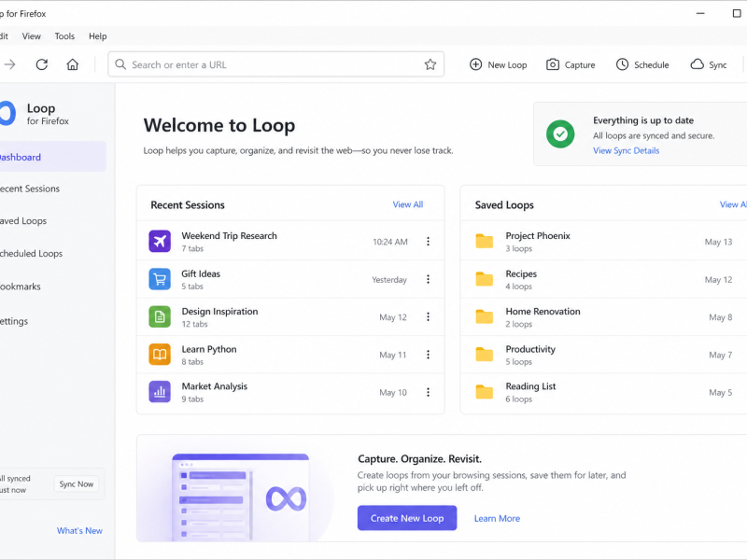
Task: Open Market Analysis chart icon
Action: (160, 392)
